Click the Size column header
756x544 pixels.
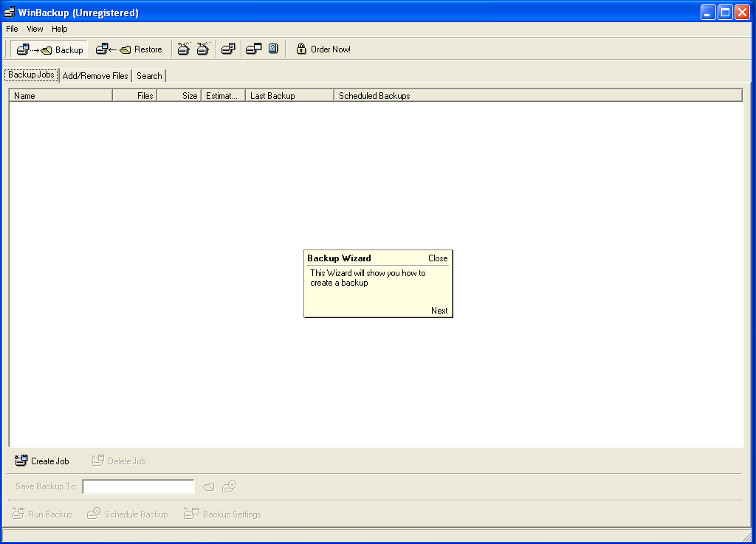[x=179, y=95]
